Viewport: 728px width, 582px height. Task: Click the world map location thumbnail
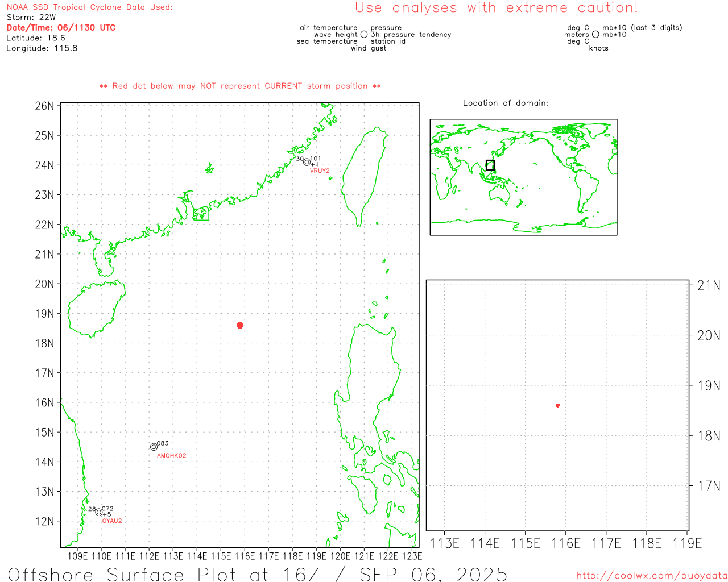click(523, 177)
